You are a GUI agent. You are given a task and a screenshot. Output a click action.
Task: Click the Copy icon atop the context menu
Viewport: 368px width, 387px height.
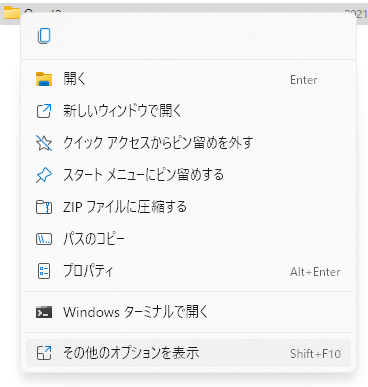(x=44, y=36)
